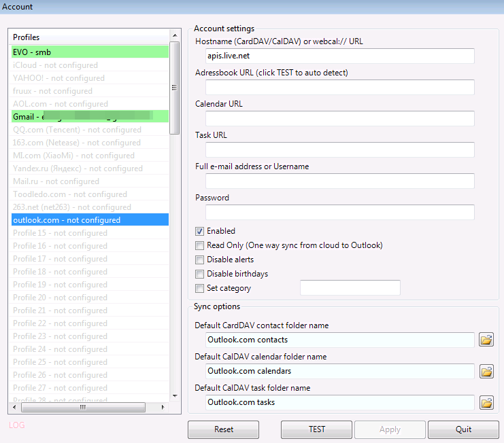Image resolution: width=504 pixels, height=443 pixels.
Task: Click horizontal scrollbar right arrow
Action: [163, 408]
